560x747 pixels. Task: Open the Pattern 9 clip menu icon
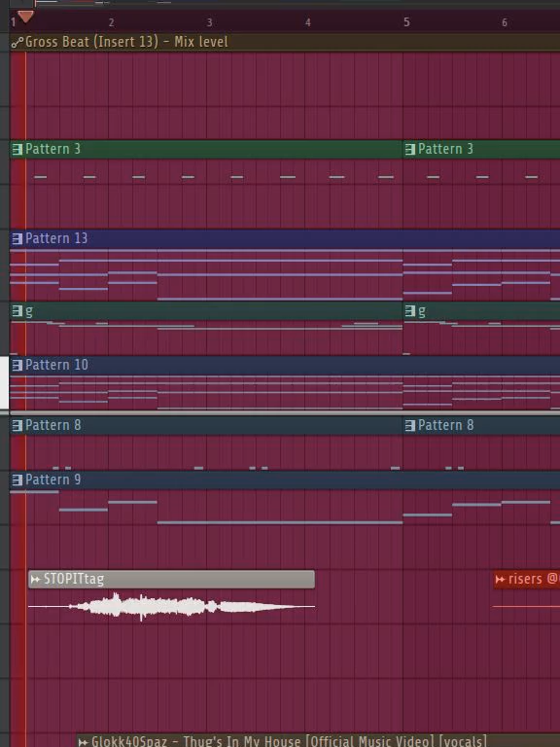point(17,480)
